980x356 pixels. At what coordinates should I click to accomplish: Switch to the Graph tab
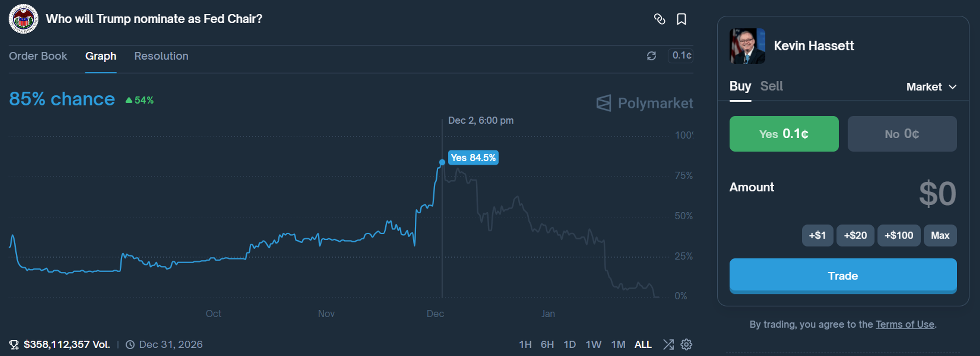click(x=101, y=56)
